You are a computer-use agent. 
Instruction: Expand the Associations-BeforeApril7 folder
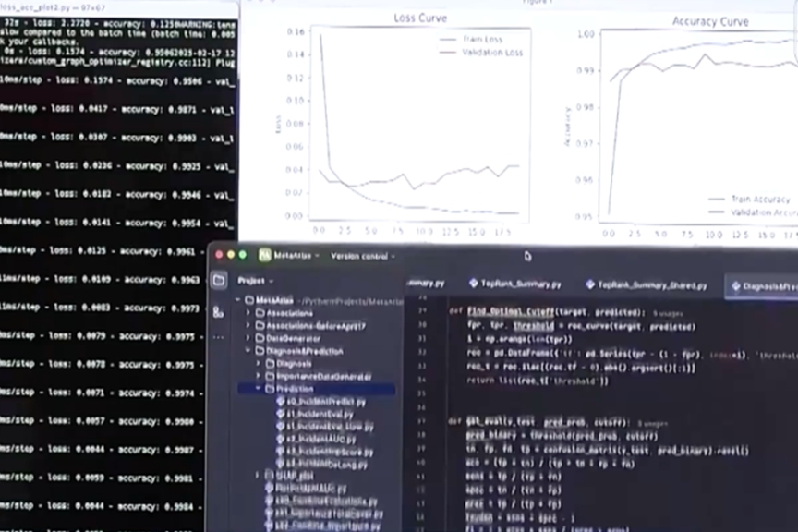tap(248, 326)
